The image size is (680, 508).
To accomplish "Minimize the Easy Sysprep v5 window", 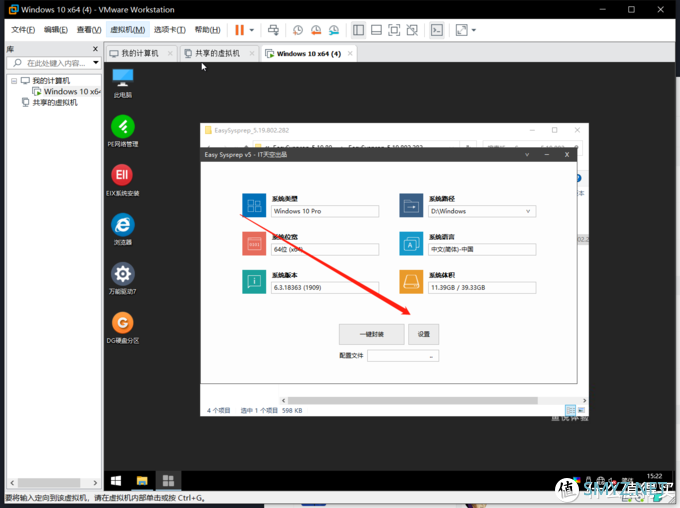I will [x=547, y=154].
